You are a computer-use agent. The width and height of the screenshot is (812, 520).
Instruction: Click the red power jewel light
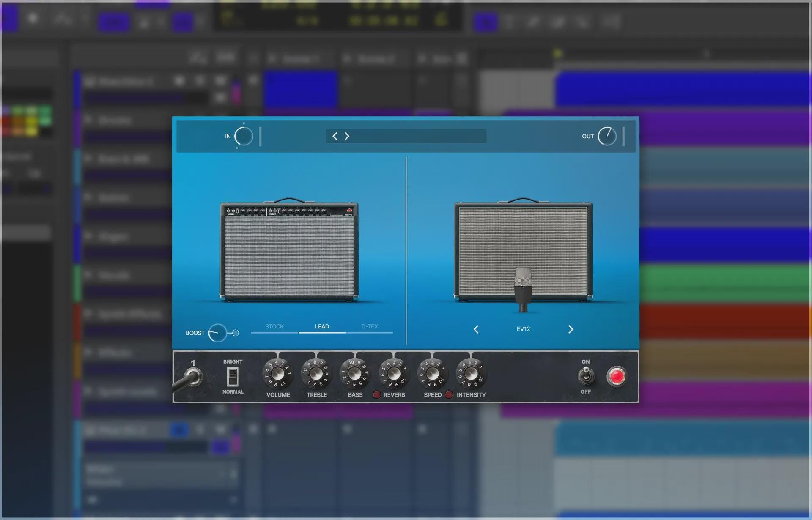point(616,376)
